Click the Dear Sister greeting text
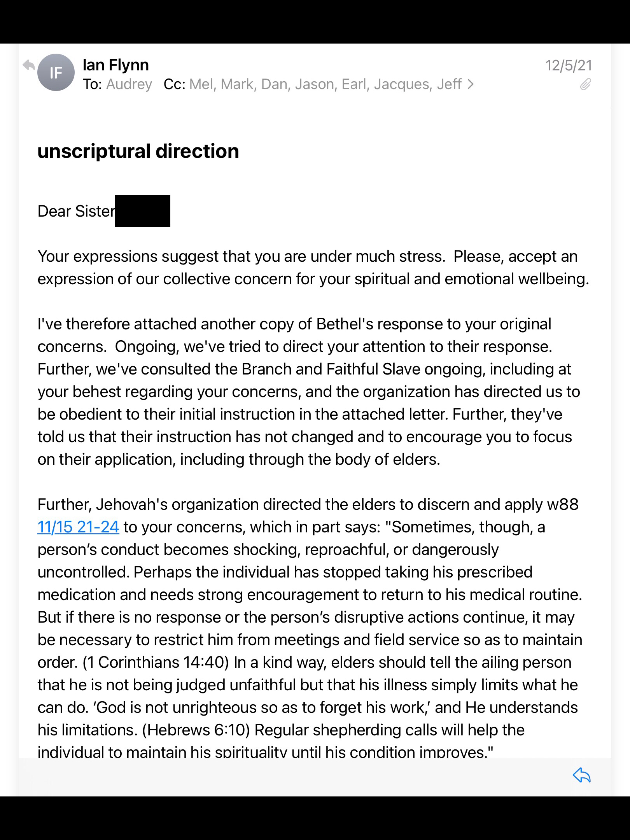 76,211
